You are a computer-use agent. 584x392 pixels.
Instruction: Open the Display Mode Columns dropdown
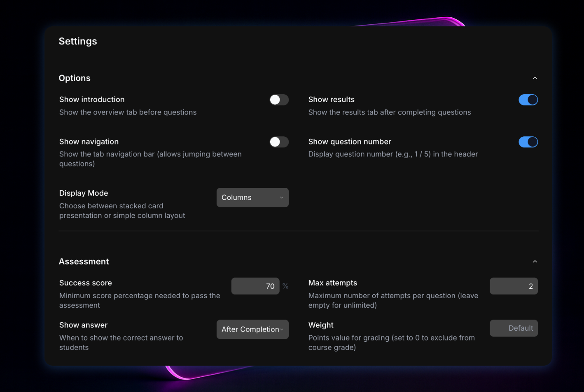252,198
